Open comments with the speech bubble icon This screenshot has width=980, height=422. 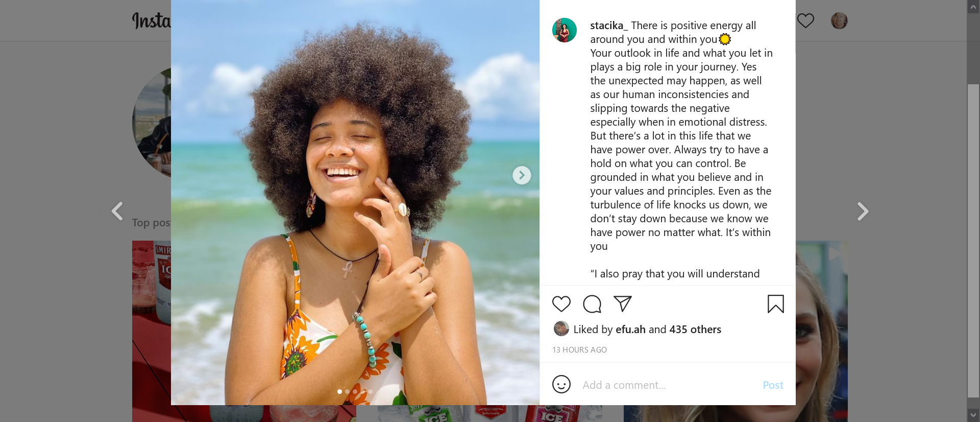592,304
